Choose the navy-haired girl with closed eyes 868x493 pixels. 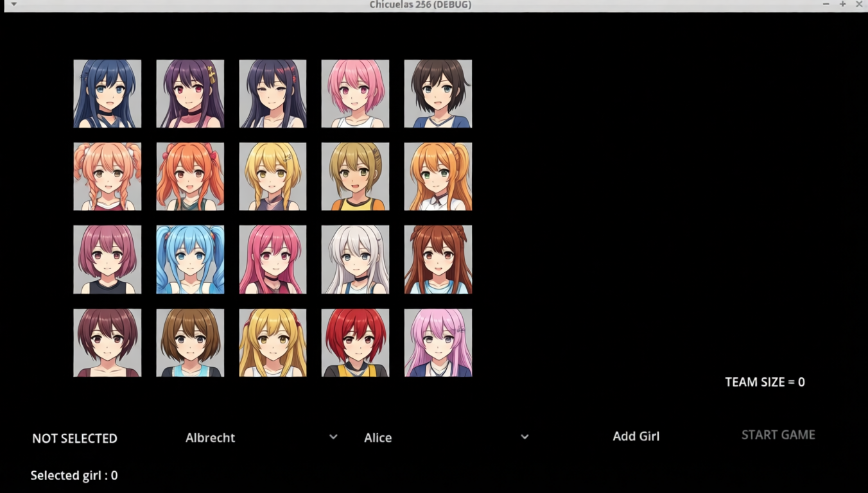(x=273, y=94)
